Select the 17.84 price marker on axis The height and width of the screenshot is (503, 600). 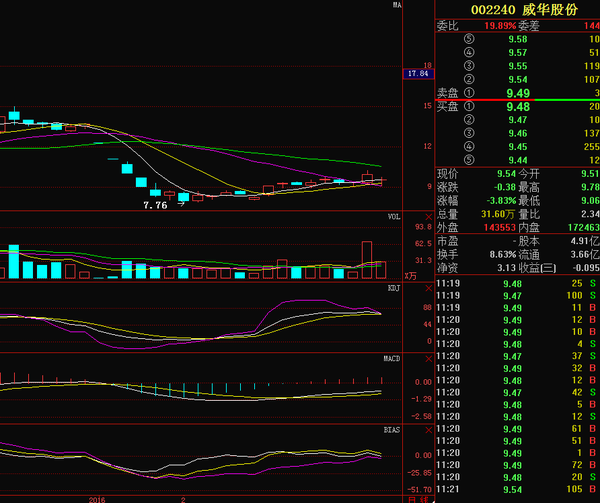418,73
